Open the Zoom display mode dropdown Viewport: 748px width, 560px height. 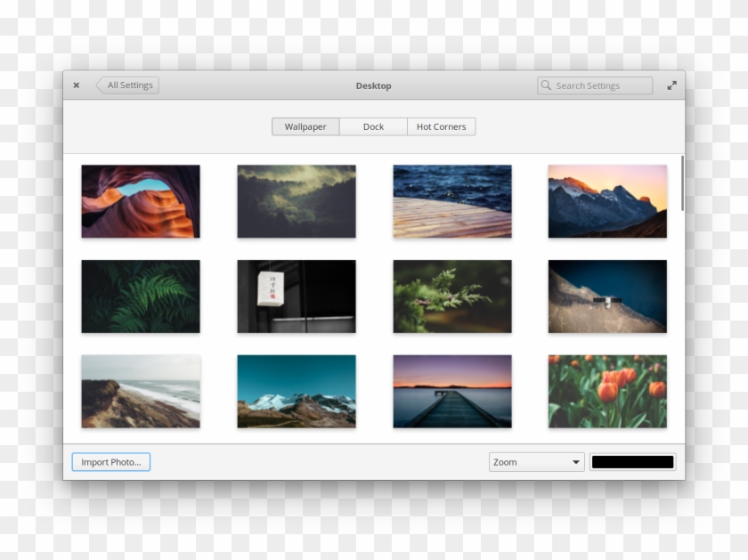coord(534,461)
